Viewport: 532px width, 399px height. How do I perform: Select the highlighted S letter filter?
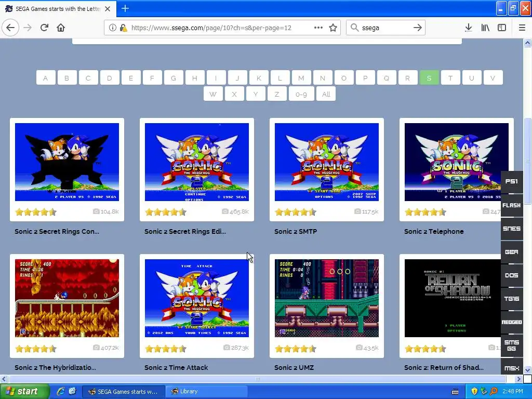pyautogui.click(x=429, y=78)
